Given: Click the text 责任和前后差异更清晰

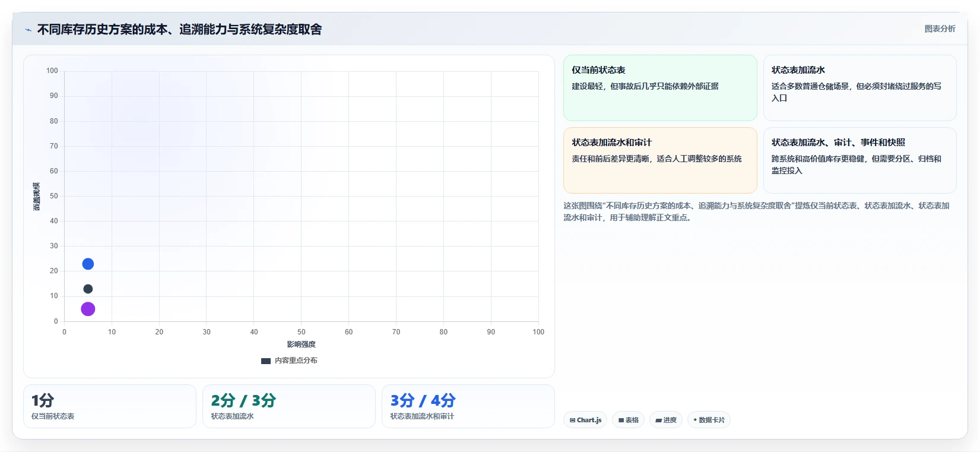Looking at the screenshot, I should tap(656, 159).
